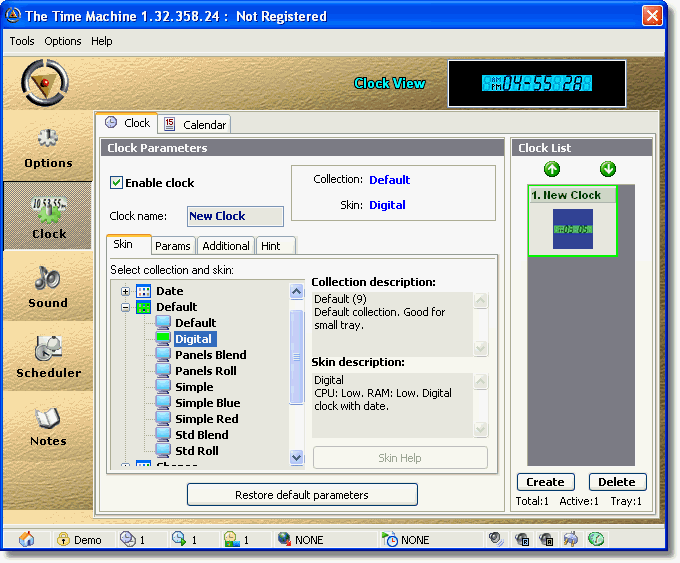Click the second registered speaker status icon

pos(546,539)
